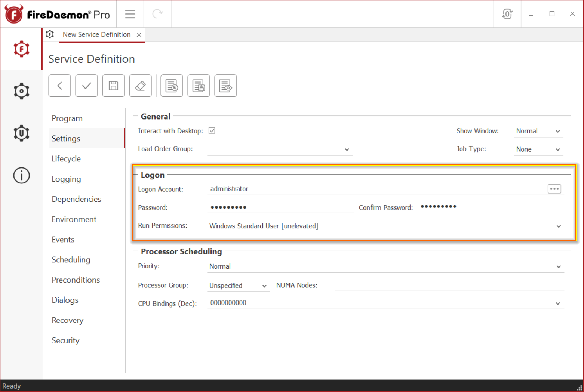Image resolution: width=584 pixels, height=392 pixels.
Task: Click the resize grip in status bar corner
Action: (x=580, y=388)
